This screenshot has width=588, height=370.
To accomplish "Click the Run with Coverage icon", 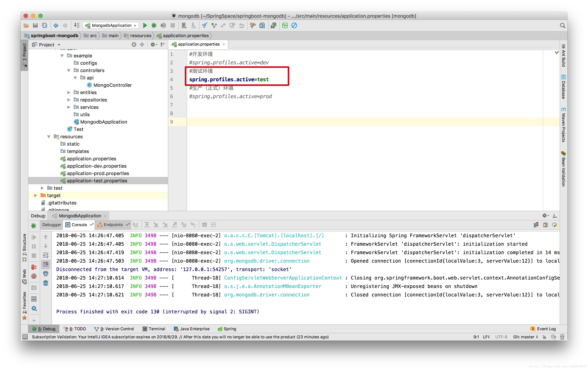I will [x=163, y=25].
